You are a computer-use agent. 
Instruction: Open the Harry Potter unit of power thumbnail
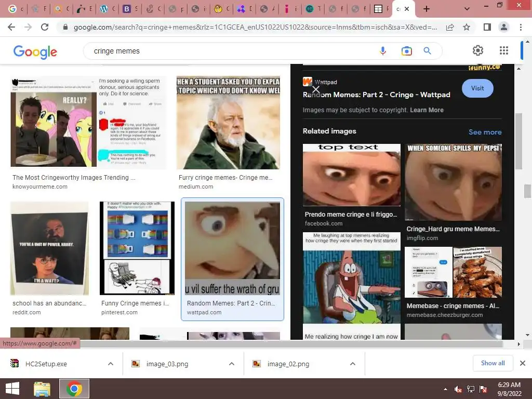tap(49, 248)
